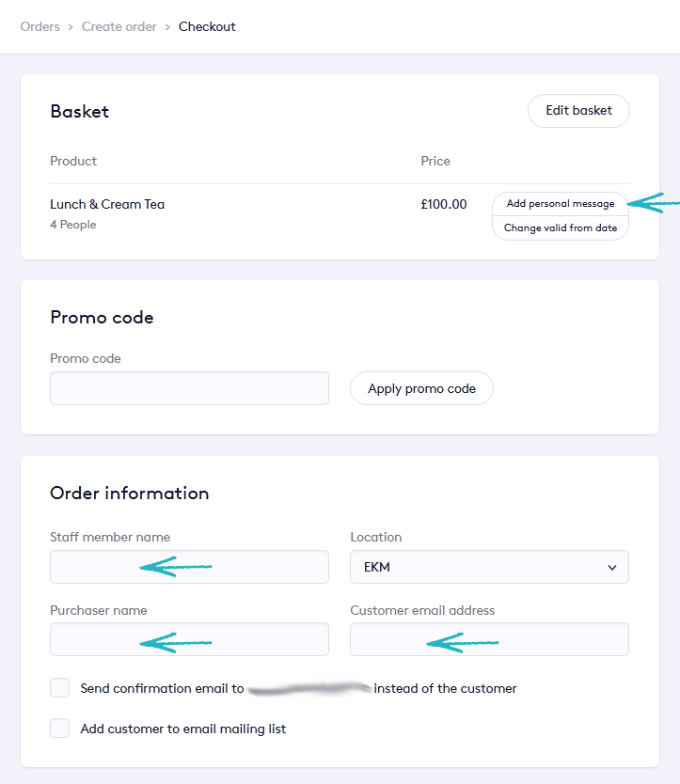Click the £100.00 price in basket
The width and height of the screenshot is (680, 784).
(443, 204)
